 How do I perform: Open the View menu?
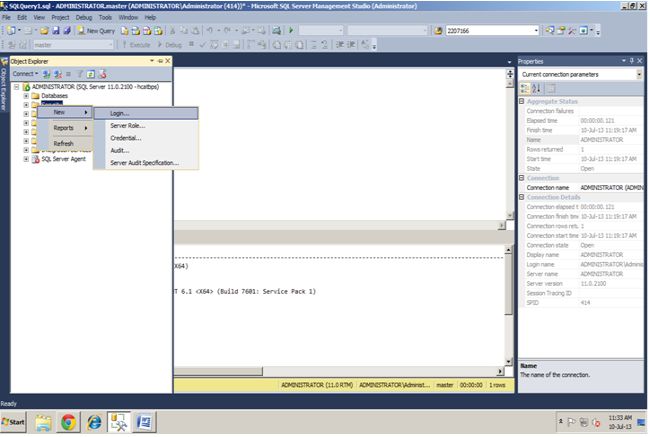coord(39,17)
